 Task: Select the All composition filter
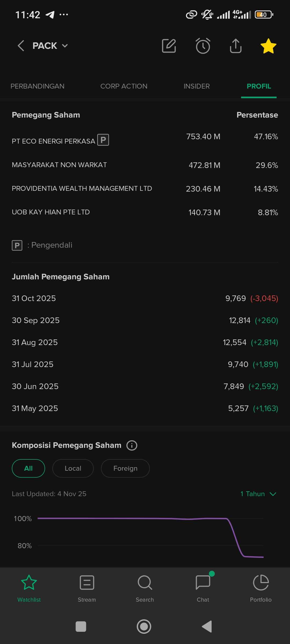pyautogui.click(x=28, y=468)
